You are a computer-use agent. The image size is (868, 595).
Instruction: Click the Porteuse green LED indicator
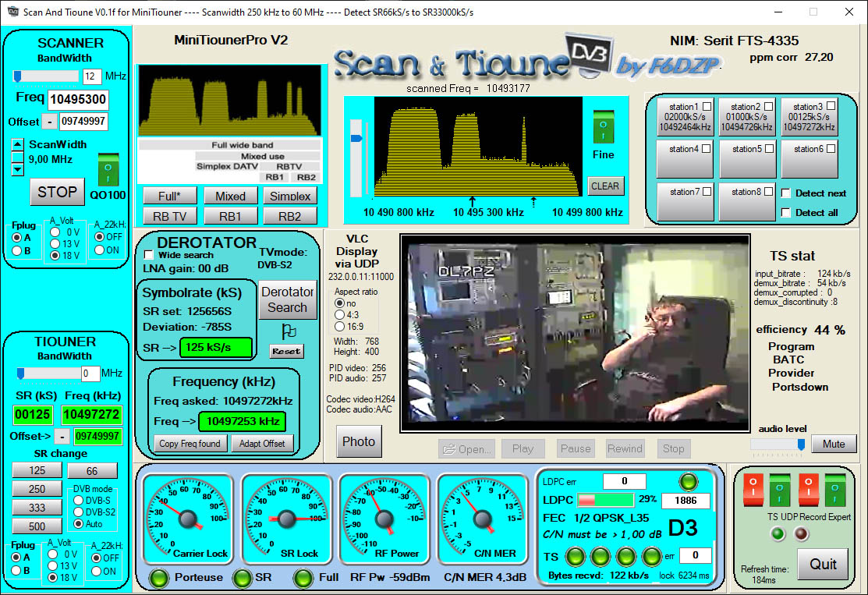click(159, 578)
